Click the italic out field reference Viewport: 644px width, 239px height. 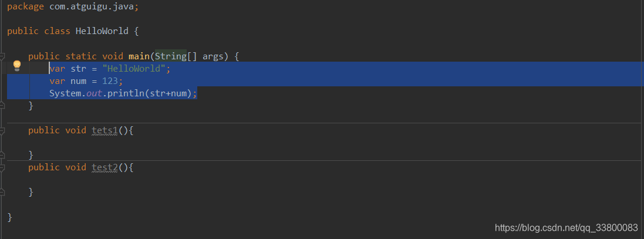94,93
